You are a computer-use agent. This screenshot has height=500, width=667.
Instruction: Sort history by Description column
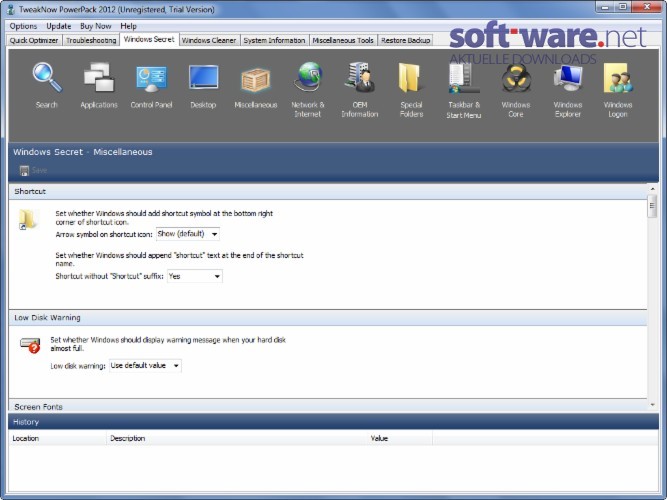[237, 438]
